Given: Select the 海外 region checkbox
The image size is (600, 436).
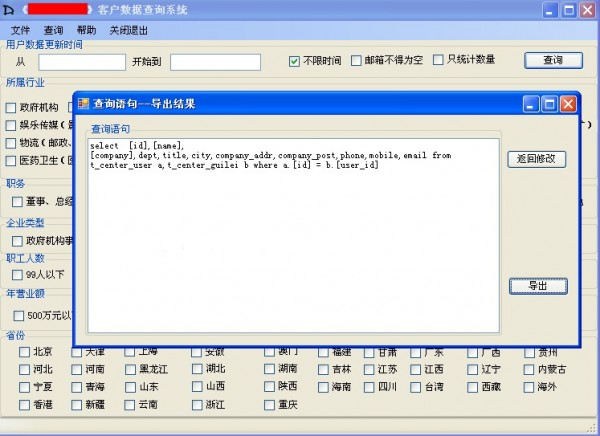Looking at the screenshot, I should (529, 387).
